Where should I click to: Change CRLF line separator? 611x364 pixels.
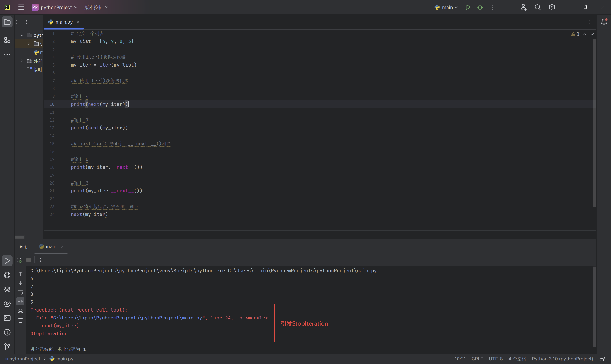477,359
